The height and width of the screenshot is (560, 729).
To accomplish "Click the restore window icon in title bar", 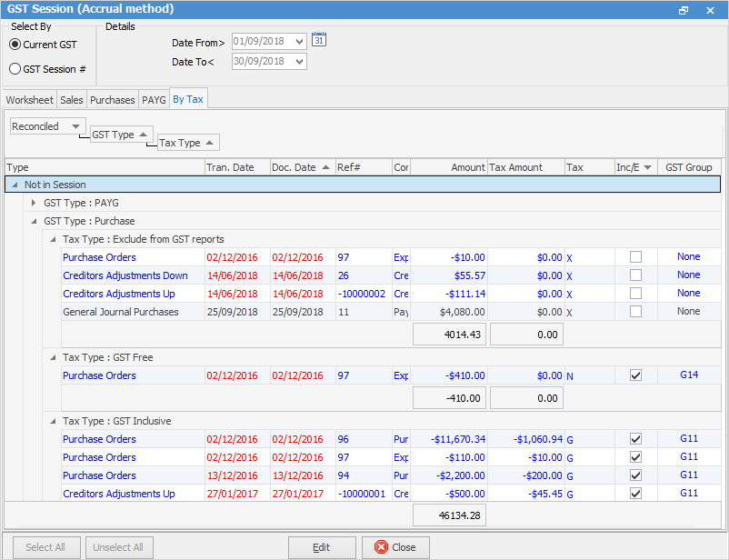I will pos(684,10).
